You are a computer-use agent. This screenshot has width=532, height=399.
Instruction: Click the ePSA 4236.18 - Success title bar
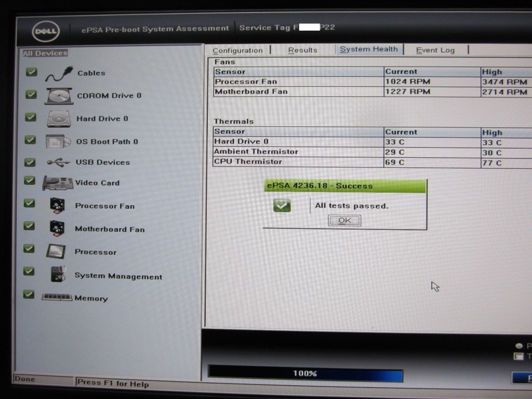(x=345, y=186)
